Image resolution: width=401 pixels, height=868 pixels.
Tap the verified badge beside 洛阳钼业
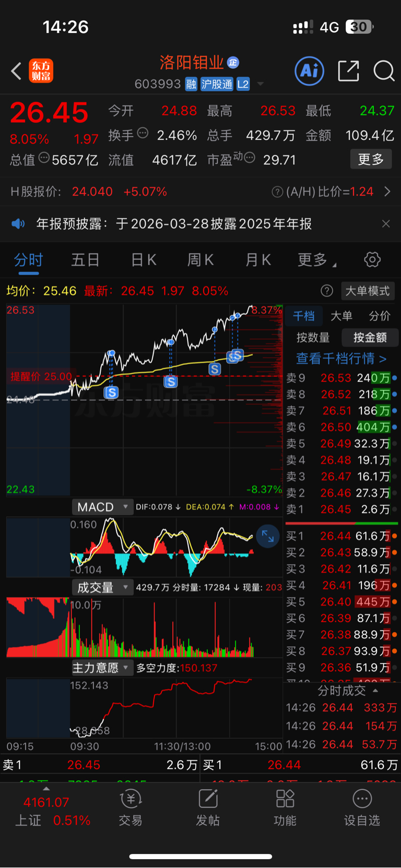[x=233, y=63]
